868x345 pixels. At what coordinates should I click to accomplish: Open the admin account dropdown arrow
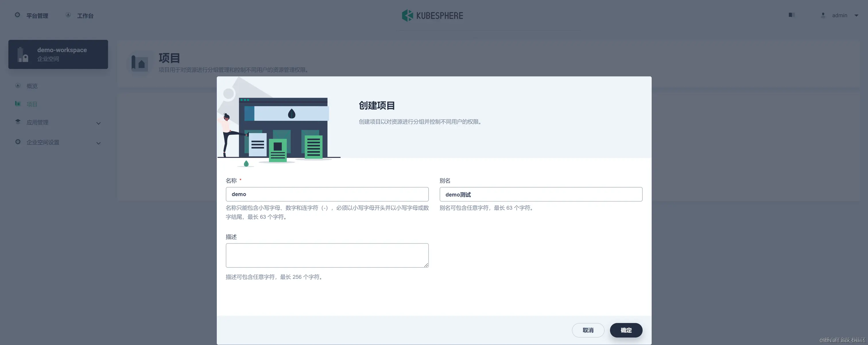coord(856,16)
